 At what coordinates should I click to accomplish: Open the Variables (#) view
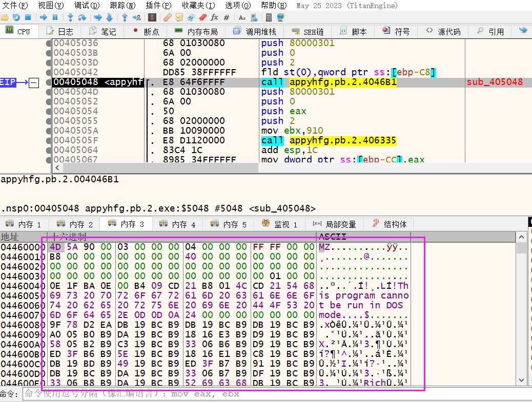(227, 17)
